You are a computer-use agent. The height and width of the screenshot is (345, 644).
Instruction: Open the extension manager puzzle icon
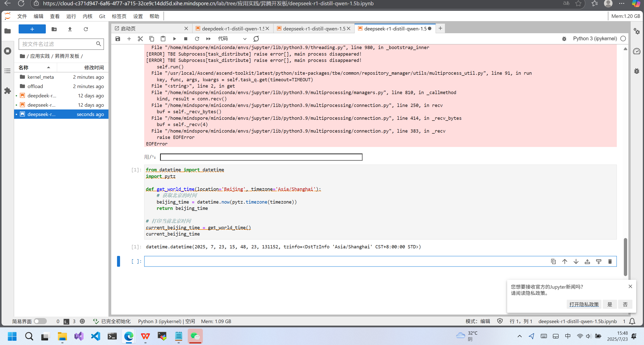pos(8,91)
